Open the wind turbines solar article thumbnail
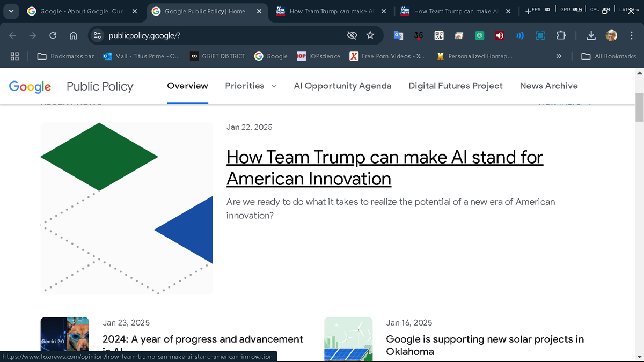The width and height of the screenshot is (644, 362). coord(348,339)
